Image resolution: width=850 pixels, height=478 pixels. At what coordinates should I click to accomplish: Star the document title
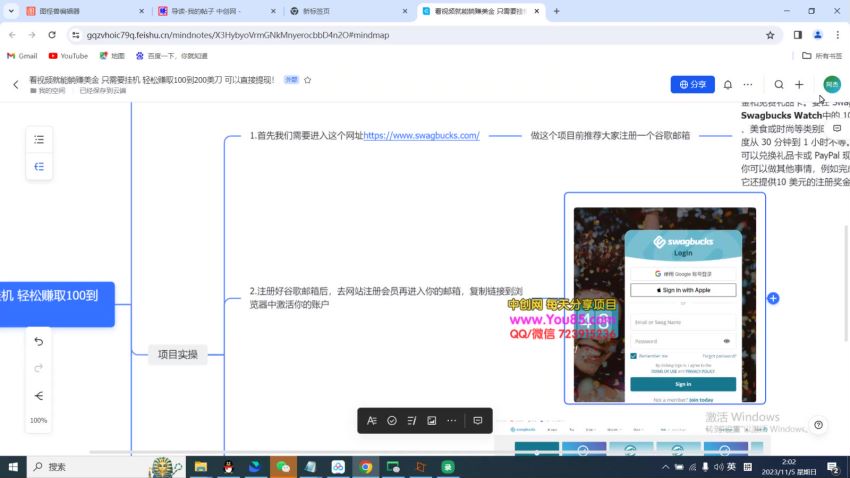click(307, 80)
